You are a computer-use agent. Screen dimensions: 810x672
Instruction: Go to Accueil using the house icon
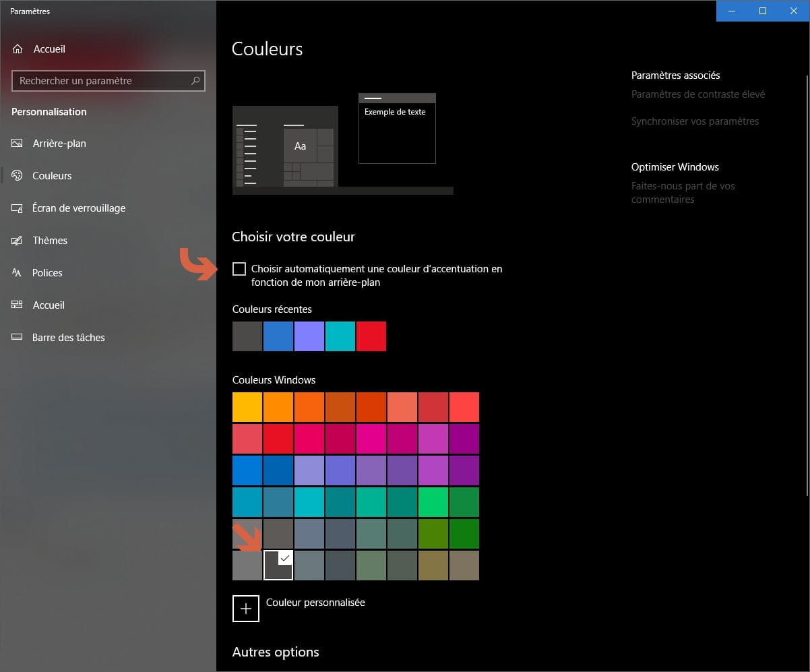18,49
